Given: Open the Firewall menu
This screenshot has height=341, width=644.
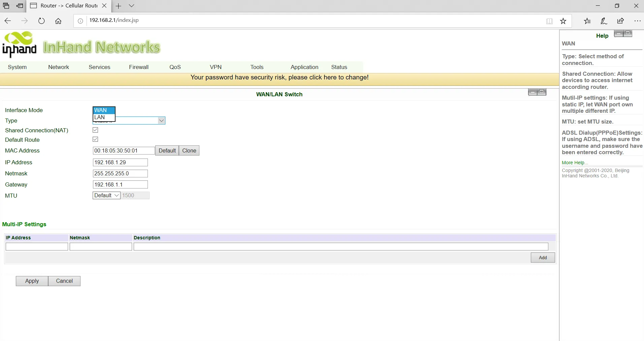Looking at the screenshot, I should pyautogui.click(x=139, y=67).
